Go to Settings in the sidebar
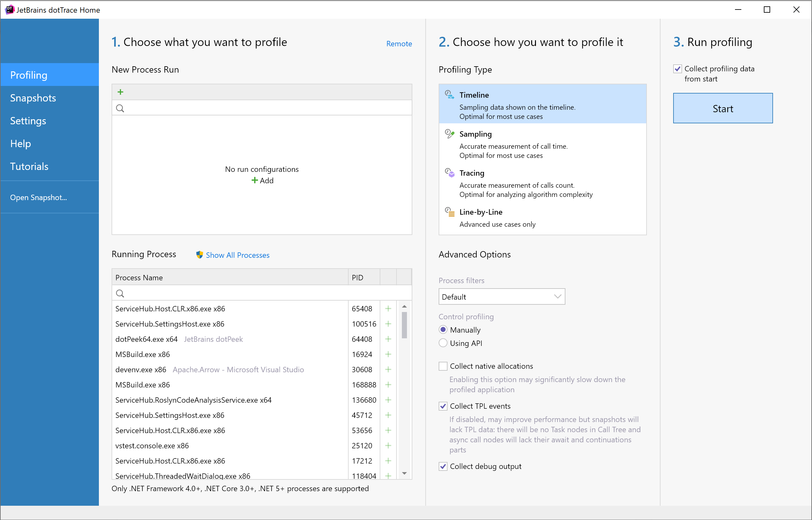Image resolution: width=812 pixels, height=520 pixels. click(x=28, y=121)
